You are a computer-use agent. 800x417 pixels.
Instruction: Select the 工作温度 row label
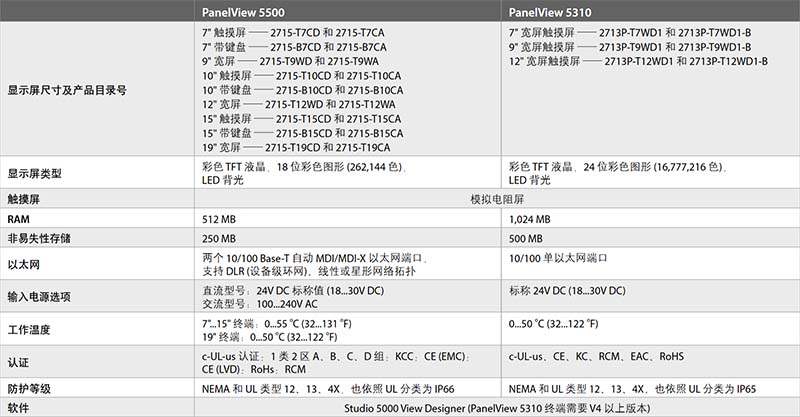tap(29, 330)
